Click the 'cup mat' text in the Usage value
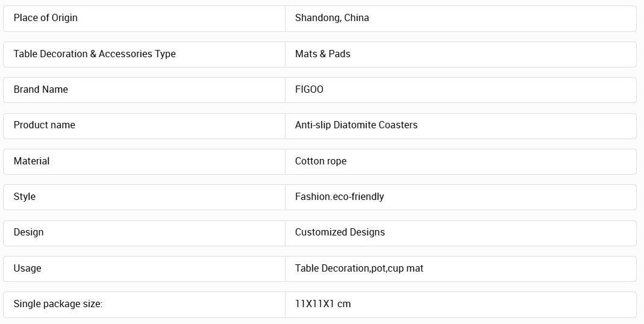Screen dimensions: 644x324 click(405, 269)
